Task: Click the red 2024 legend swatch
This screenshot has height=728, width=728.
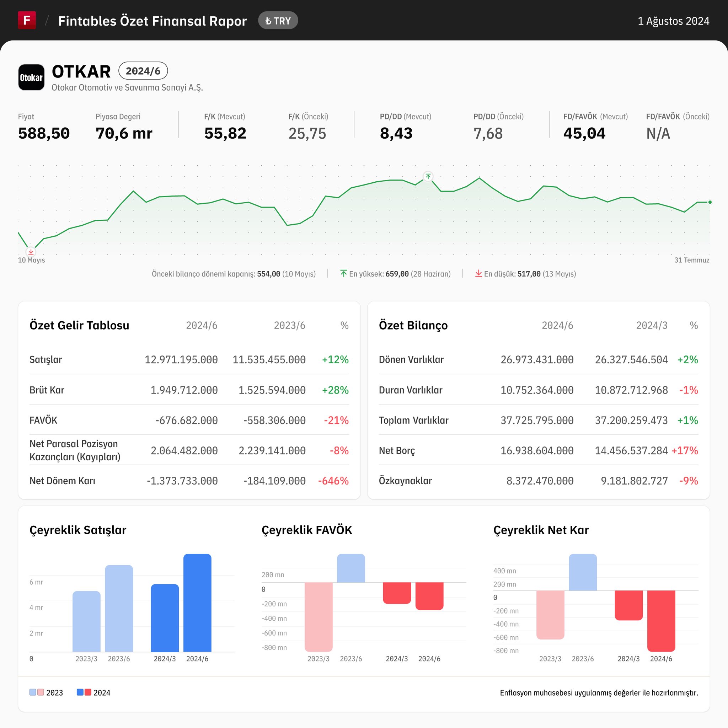Action: click(88, 692)
